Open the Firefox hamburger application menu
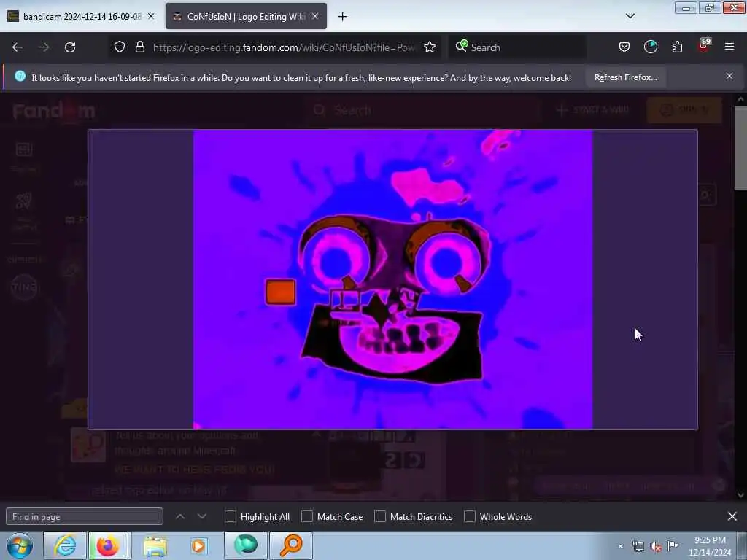Image resolution: width=747 pixels, height=560 pixels. tap(729, 47)
